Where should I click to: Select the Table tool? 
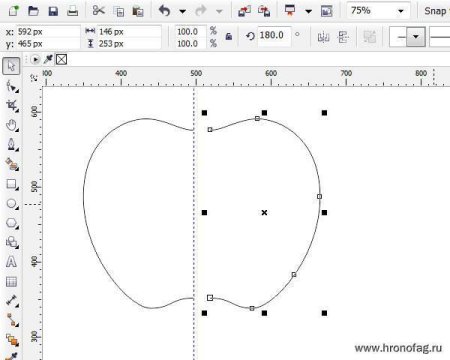(x=11, y=282)
